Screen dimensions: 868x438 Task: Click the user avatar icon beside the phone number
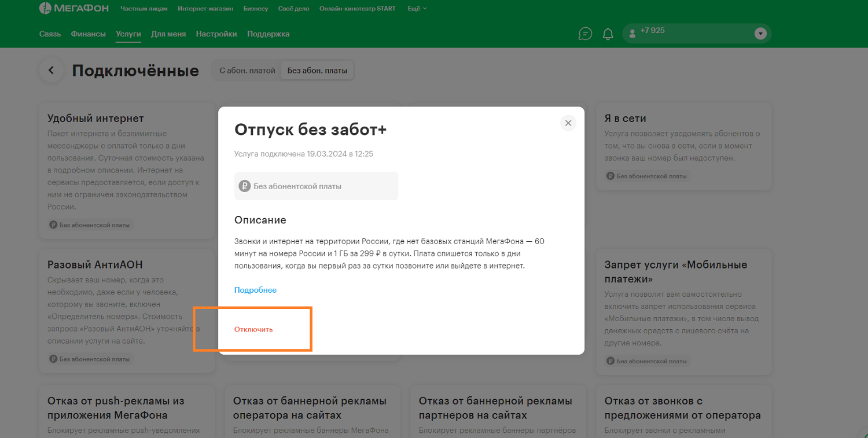click(632, 33)
